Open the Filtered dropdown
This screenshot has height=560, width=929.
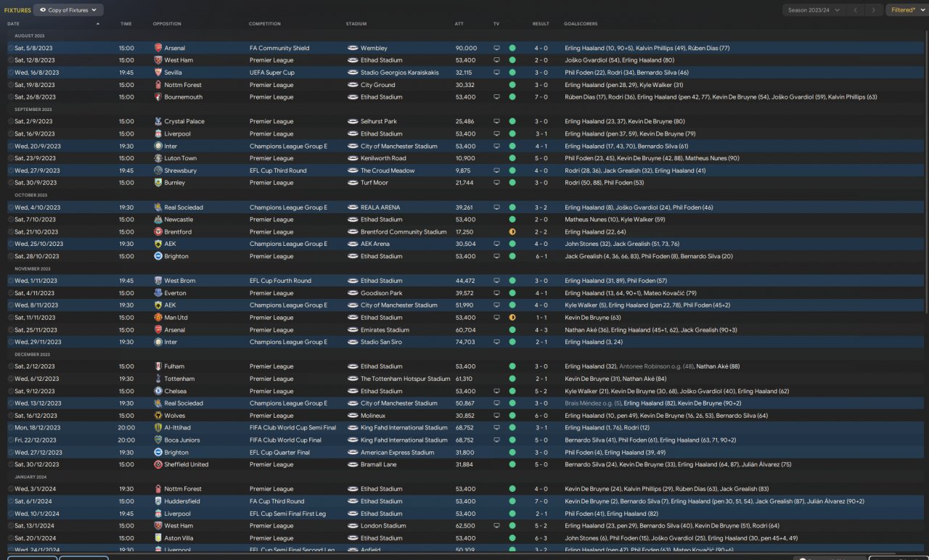click(906, 10)
